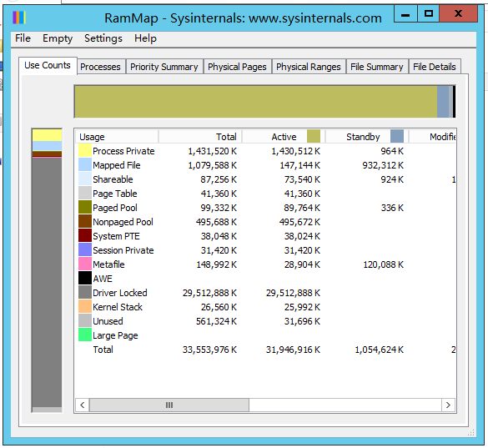Click the brown Nonpaged Pool color swatch
Viewport: 488px width, 448px height.
pyautogui.click(x=84, y=222)
